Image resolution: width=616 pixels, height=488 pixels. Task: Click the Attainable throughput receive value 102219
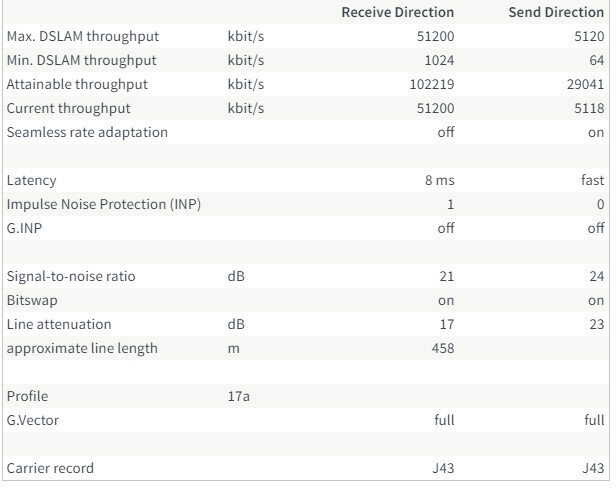click(432, 84)
